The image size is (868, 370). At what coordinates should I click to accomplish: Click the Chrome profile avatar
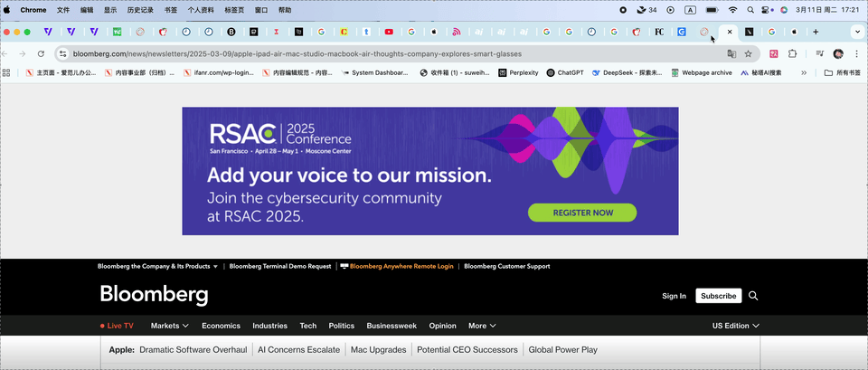coord(838,54)
